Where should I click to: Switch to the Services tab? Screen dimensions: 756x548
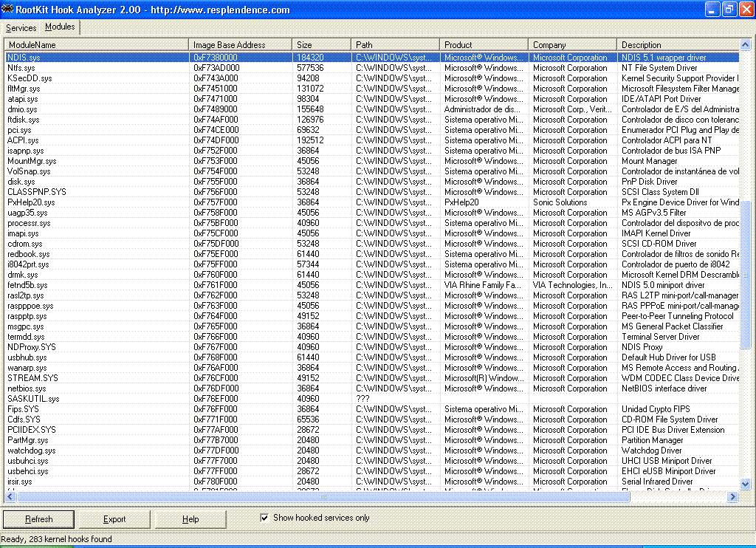pos(21,28)
